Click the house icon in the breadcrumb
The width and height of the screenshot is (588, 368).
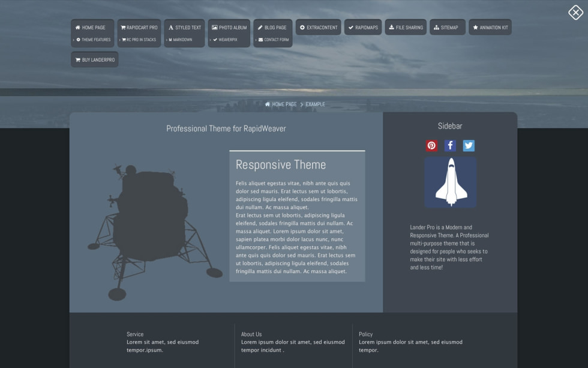point(268,104)
